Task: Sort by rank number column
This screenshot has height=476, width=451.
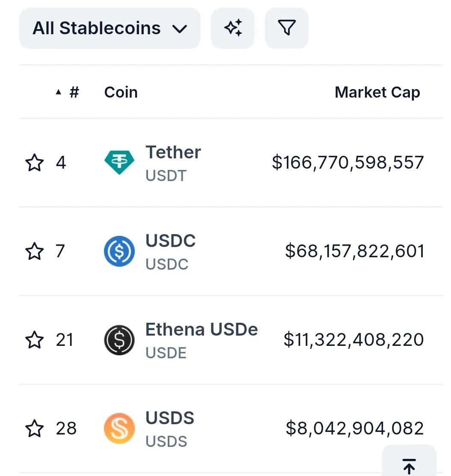Action: (x=74, y=92)
